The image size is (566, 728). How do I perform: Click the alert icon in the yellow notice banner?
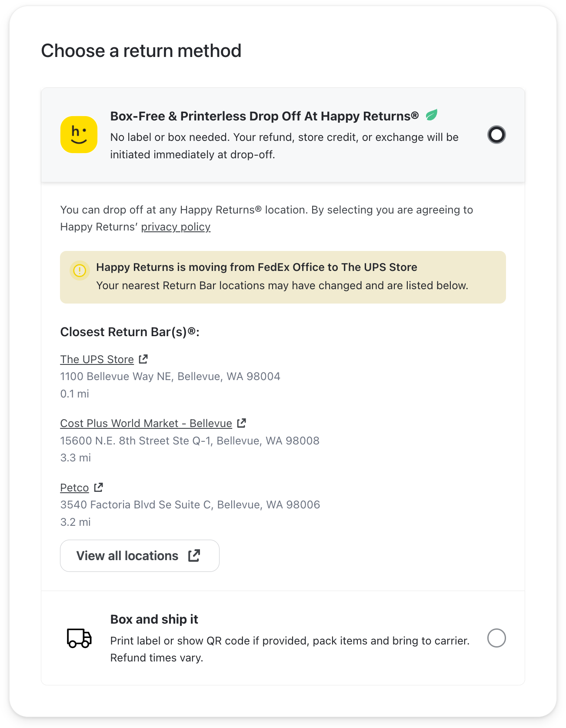coord(80,270)
